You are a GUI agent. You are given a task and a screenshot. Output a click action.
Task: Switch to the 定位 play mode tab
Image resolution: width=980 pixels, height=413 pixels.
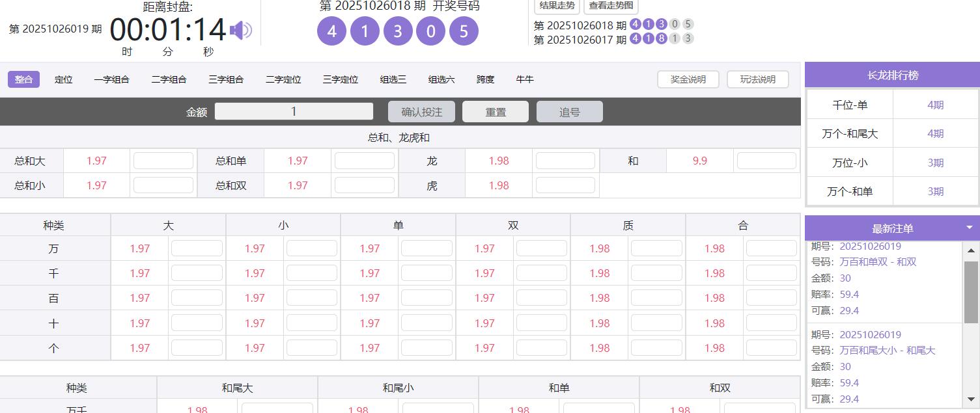[63, 79]
